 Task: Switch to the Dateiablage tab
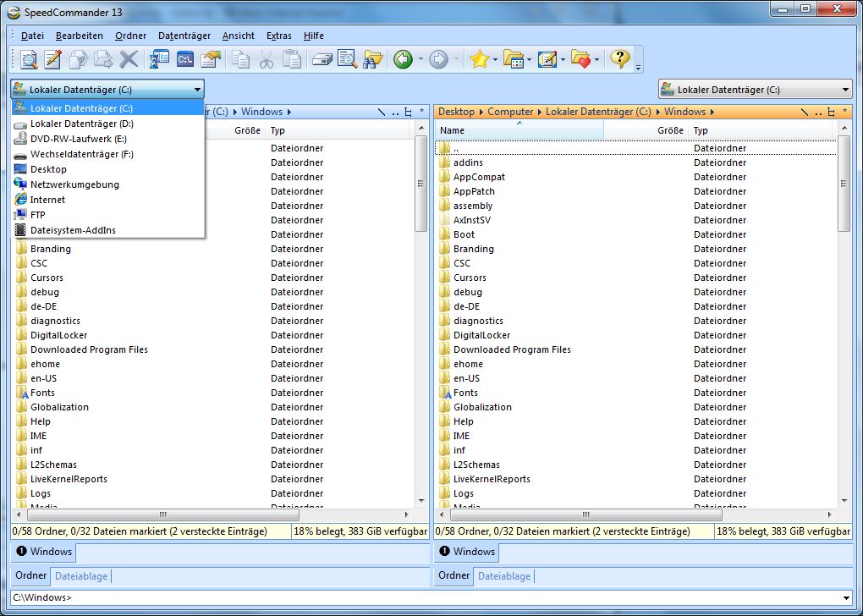tap(80, 576)
